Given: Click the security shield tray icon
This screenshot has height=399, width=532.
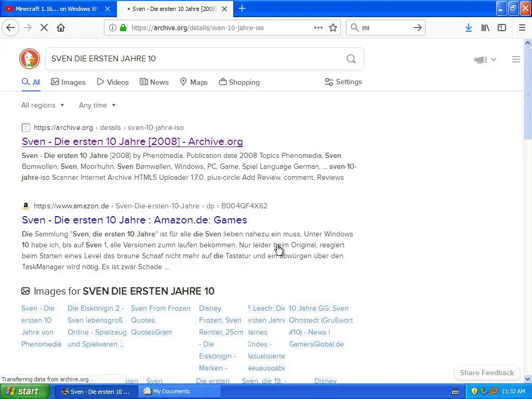Looking at the screenshot, I should 474,391.
